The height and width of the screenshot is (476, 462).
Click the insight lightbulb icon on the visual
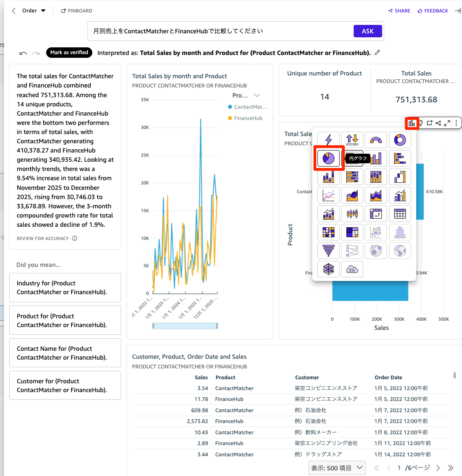tap(421, 123)
